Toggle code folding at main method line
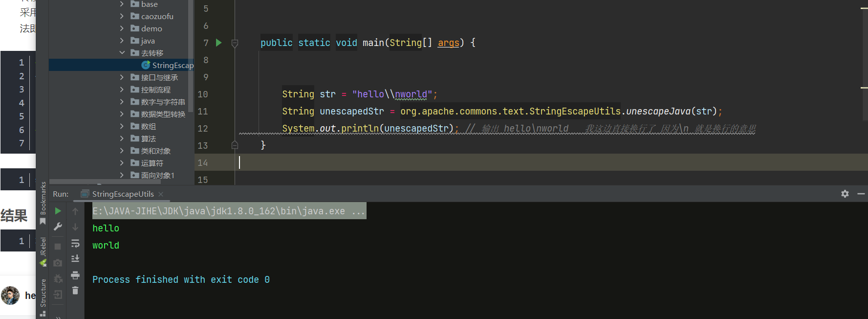 [235, 43]
